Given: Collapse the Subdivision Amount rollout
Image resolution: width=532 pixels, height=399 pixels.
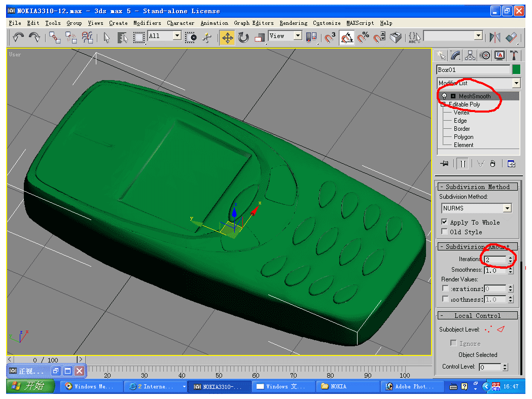Looking at the screenshot, I should tap(478, 247).
